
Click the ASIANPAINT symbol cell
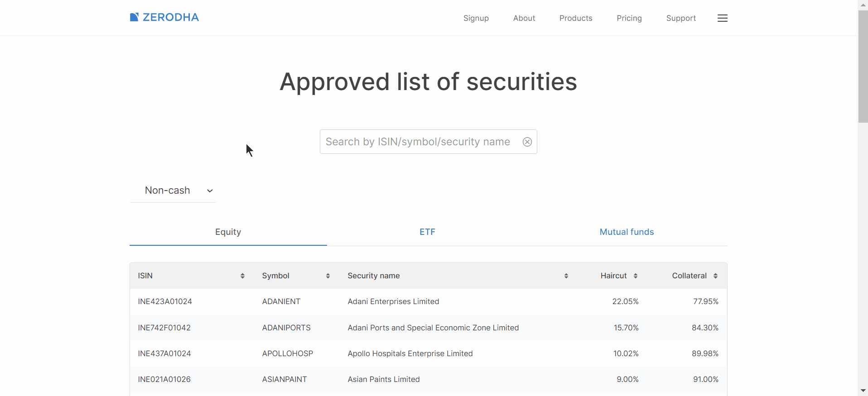coord(285,379)
